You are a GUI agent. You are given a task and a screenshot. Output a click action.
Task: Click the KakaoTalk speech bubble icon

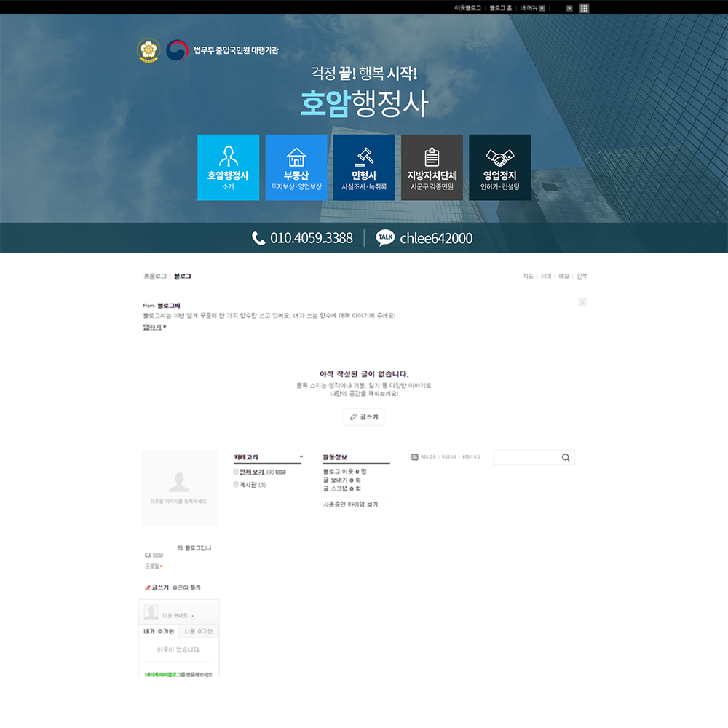pyautogui.click(x=385, y=238)
